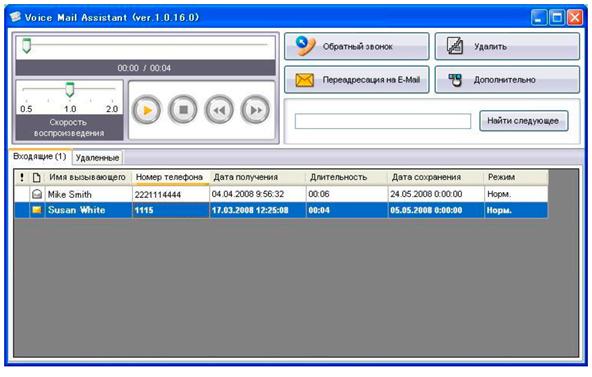Click the search text input field
Image resolution: width=592 pixels, height=377 pixels.
pyautogui.click(x=383, y=121)
